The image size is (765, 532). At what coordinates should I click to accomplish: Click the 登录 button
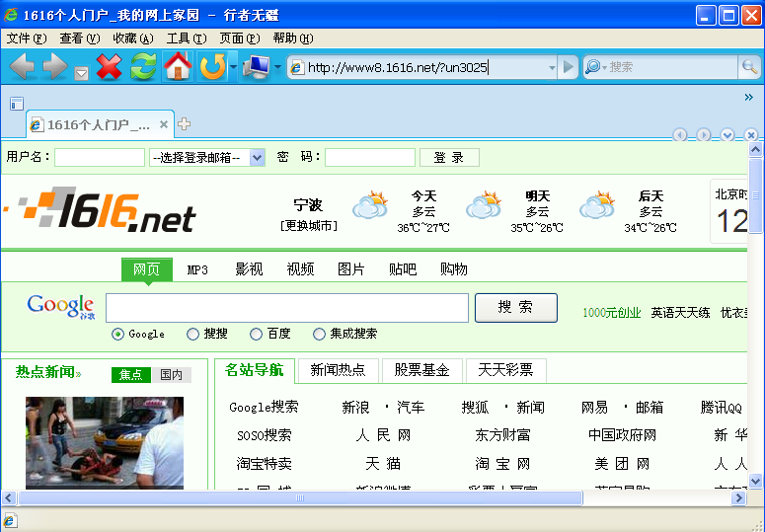(449, 157)
